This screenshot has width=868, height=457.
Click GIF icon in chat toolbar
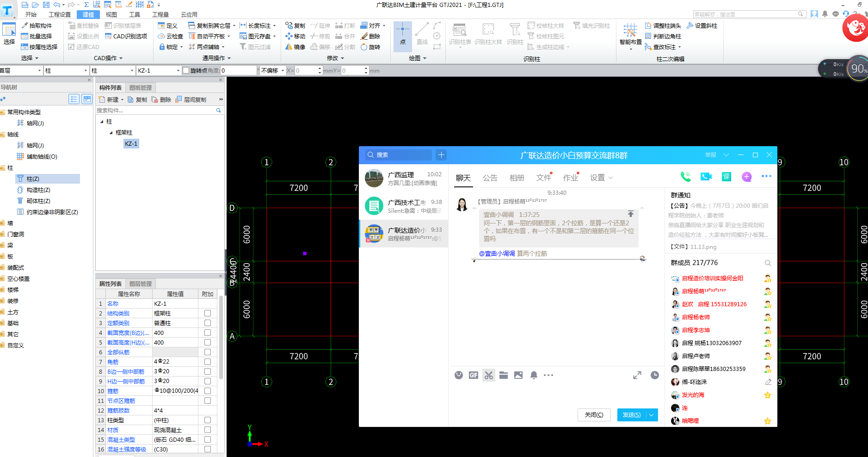pyautogui.click(x=474, y=375)
